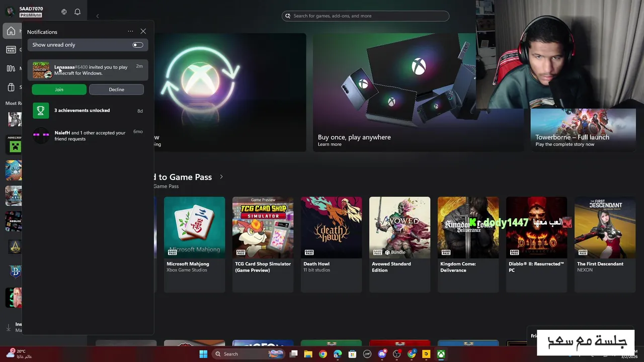Viewport: 644px width, 362px height.
Task: Open the TCG Card Shop Simulator card
Action: tap(263, 244)
